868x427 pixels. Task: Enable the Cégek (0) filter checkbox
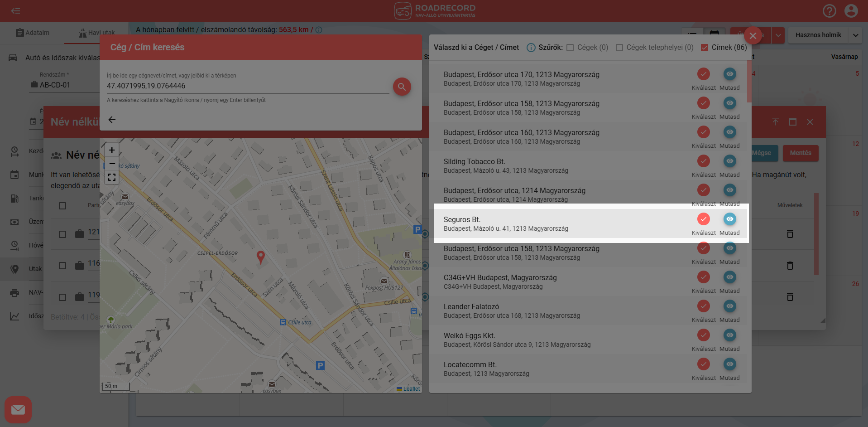(x=570, y=48)
